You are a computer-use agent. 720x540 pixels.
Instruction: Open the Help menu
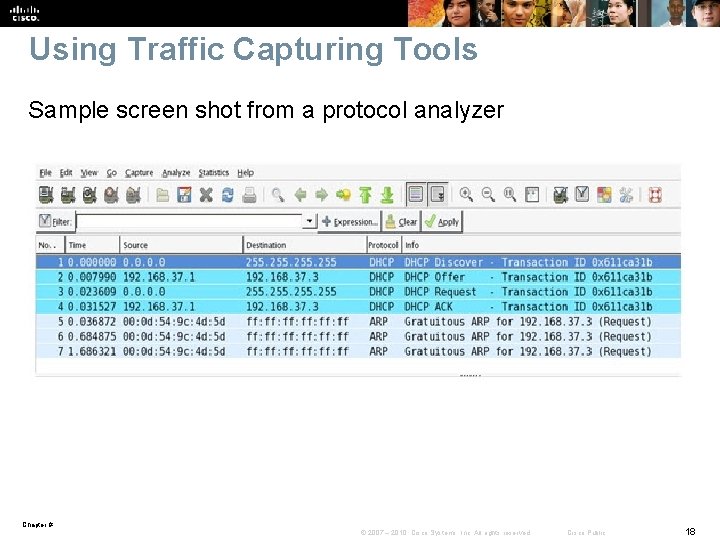(x=246, y=173)
